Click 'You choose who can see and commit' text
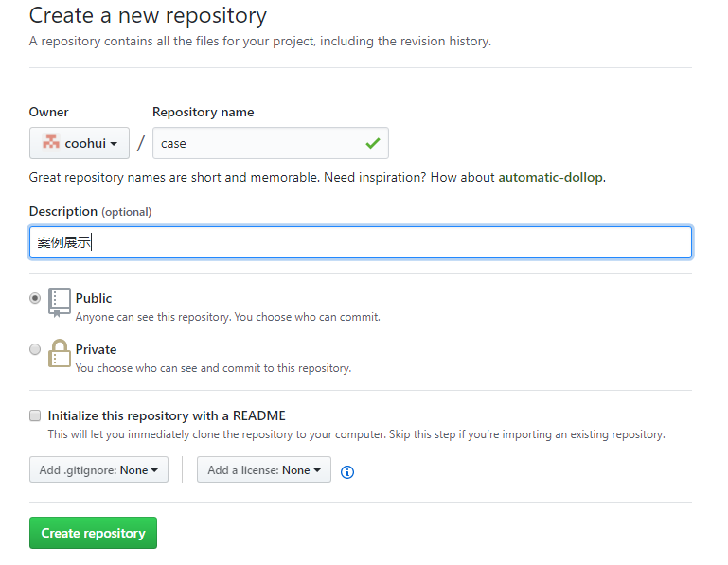The width and height of the screenshot is (728, 565). point(214,368)
